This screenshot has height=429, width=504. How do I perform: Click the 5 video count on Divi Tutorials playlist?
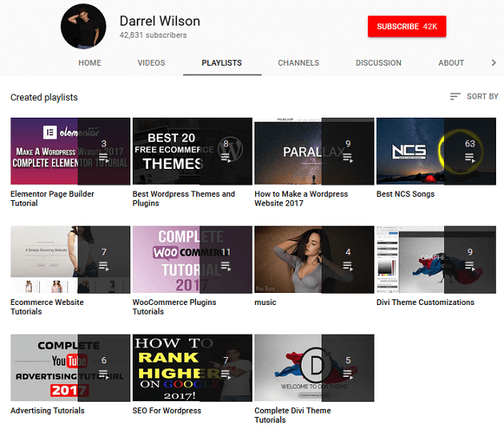[348, 360]
